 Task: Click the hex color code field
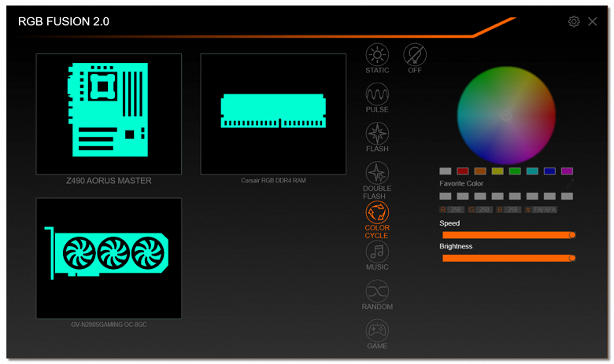545,210
